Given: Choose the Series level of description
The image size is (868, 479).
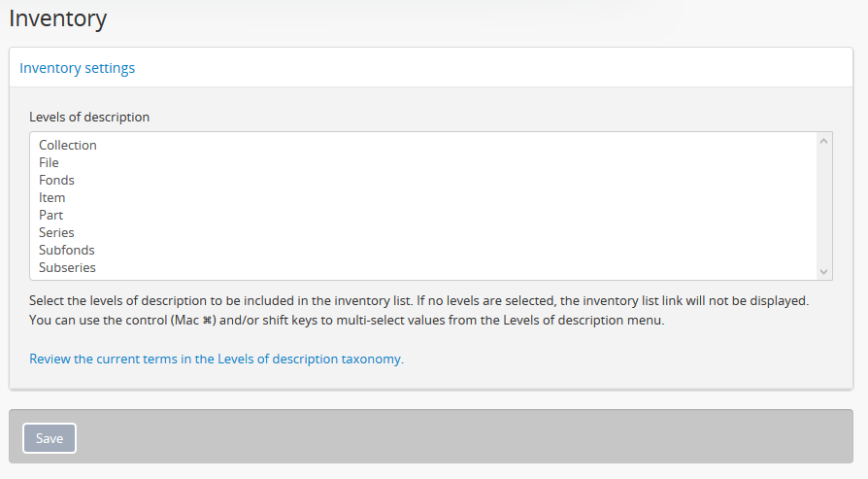Looking at the screenshot, I should pyautogui.click(x=56, y=232).
